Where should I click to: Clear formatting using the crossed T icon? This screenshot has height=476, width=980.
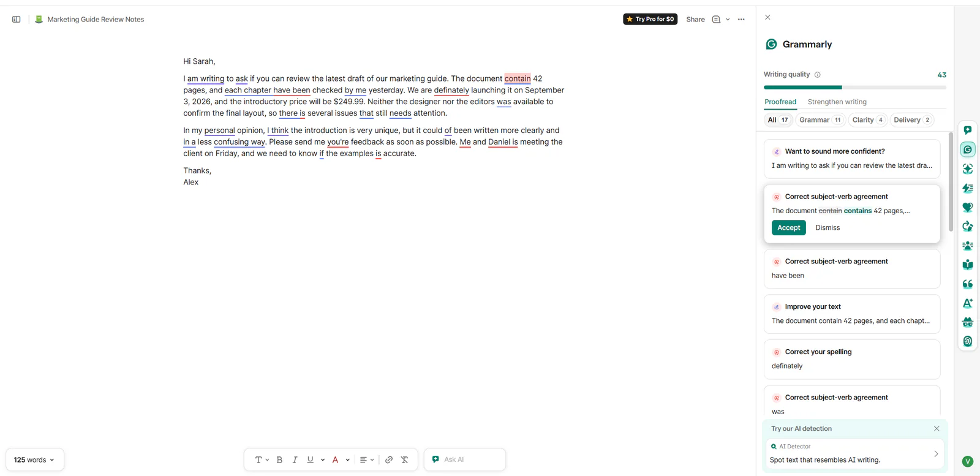pos(404,459)
